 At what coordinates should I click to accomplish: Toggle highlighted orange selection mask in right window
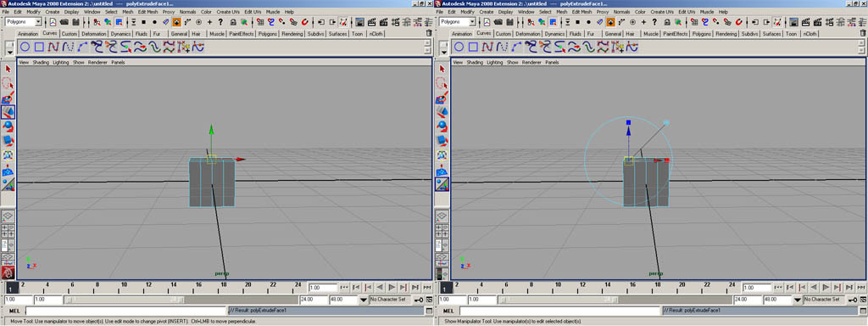(610, 22)
